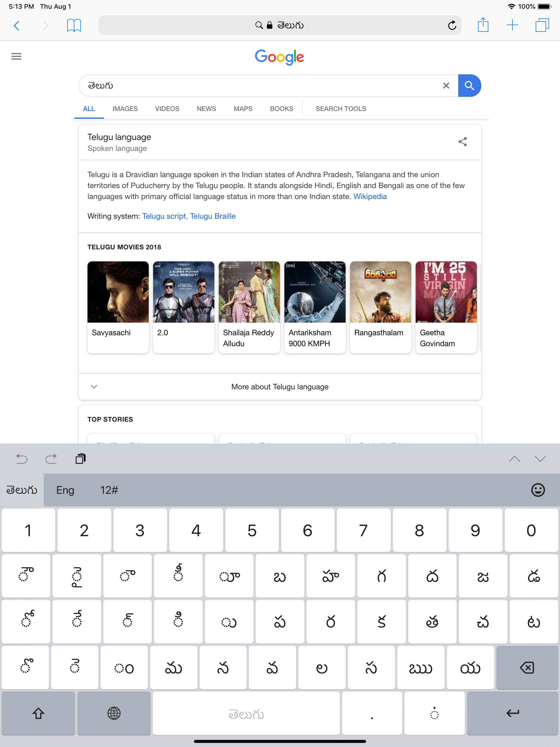Open the Safari bookmarks book icon
This screenshot has width=560, height=747.
coord(74,25)
